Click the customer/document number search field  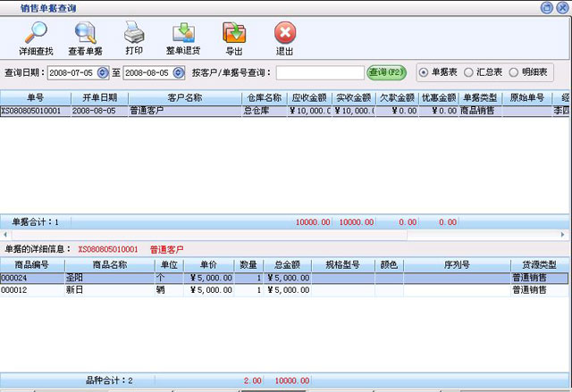[x=314, y=72]
